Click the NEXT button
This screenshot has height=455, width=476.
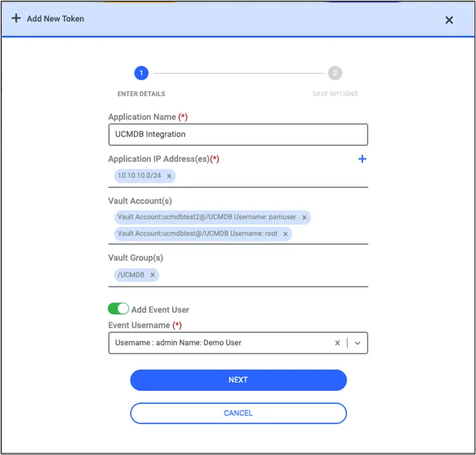click(238, 380)
